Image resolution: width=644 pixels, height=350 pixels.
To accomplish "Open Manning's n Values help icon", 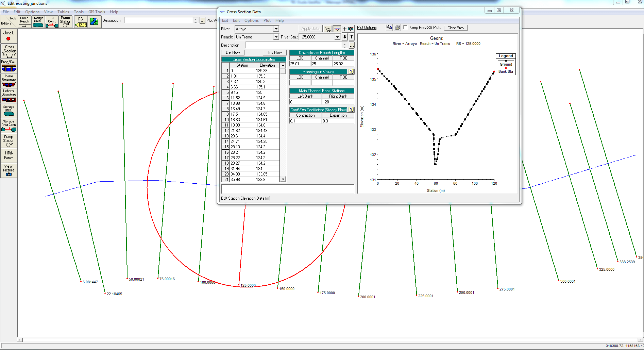I will 351,71.
